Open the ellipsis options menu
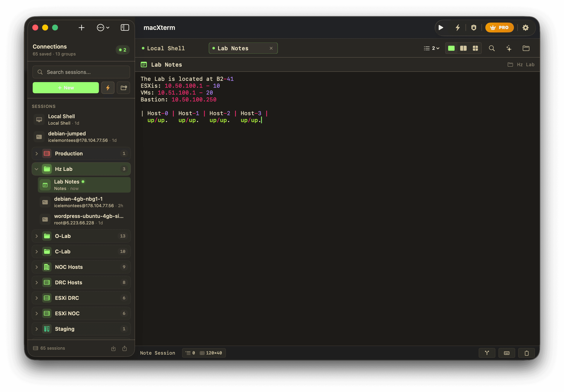Screen dimensions: 564x392 [x=103, y=28]
